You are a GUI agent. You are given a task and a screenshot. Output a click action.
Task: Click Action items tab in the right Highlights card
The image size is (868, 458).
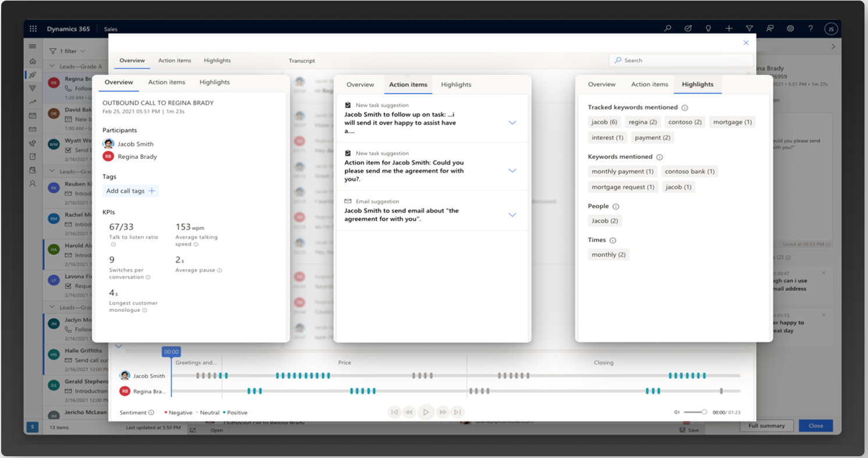(x=650, y=84)
